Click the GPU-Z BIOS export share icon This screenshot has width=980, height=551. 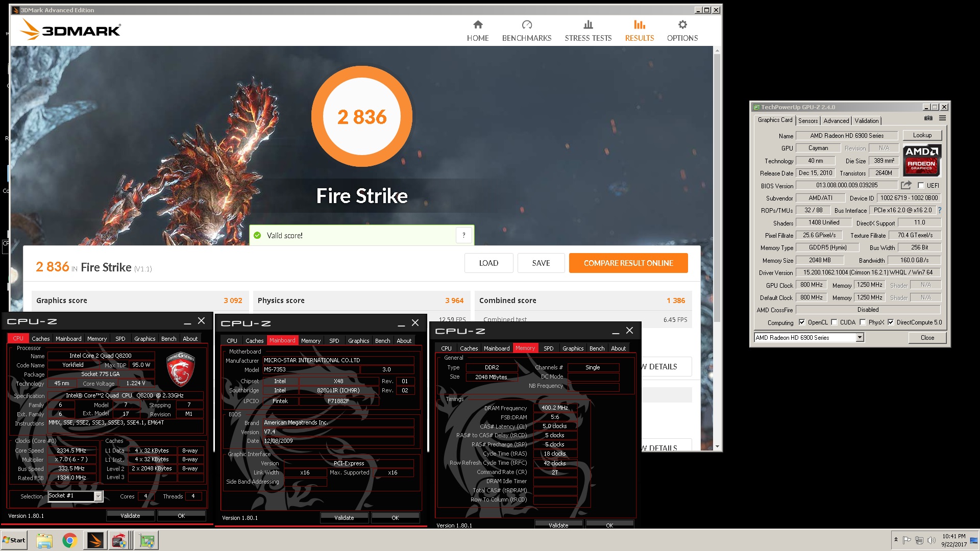[x=906, y=185]
